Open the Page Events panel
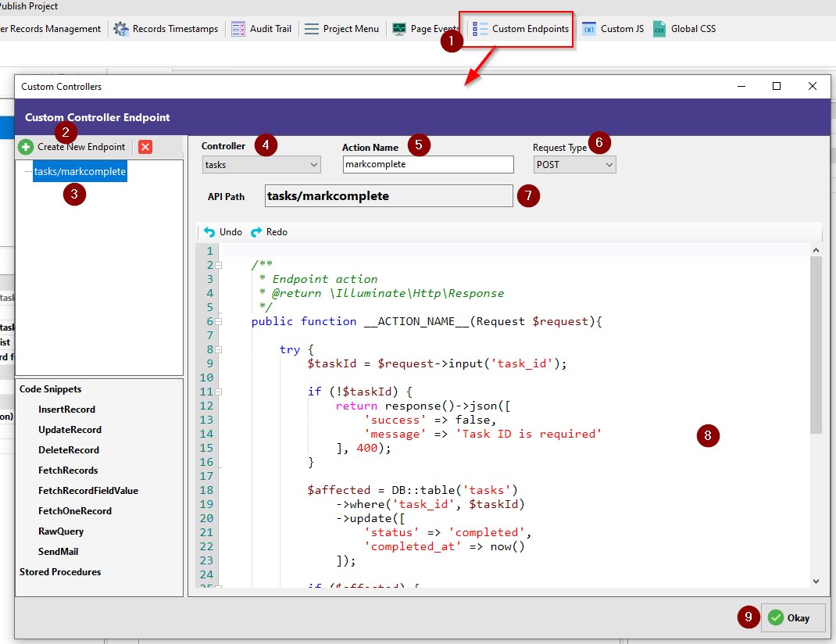 pyautogui.click(x=426, y=29)
